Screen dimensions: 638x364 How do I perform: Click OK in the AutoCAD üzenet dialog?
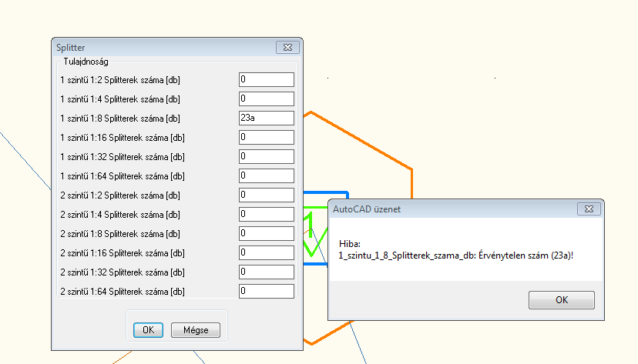pyautogui.click(x=562, y=300)
